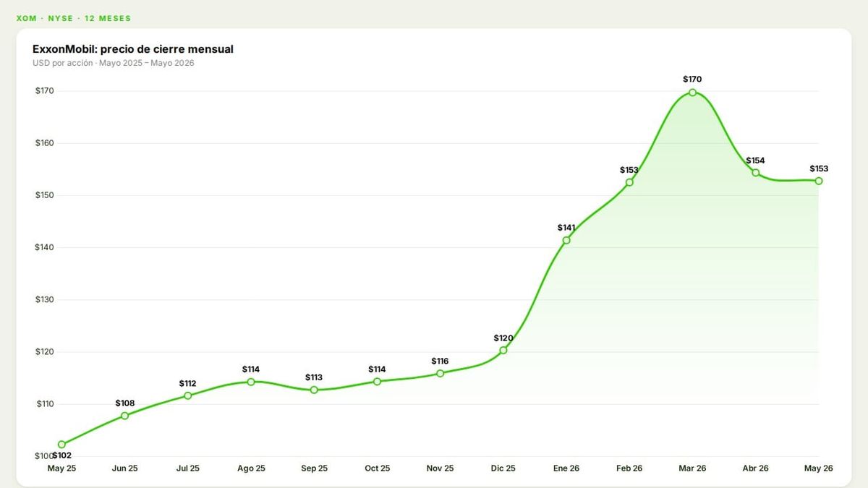Screen dimensions: 868x488
Task: Click the 'Oct 25' x-axis label
Action: 377,468
